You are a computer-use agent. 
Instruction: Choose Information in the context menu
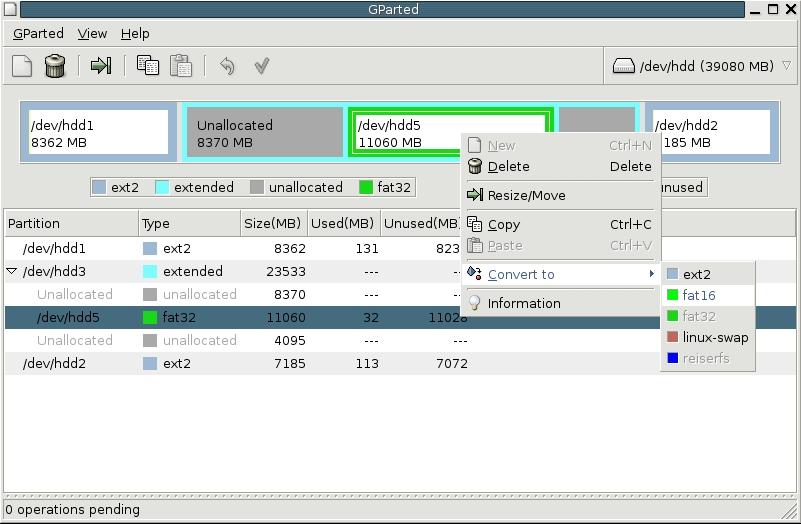point(560,303)
